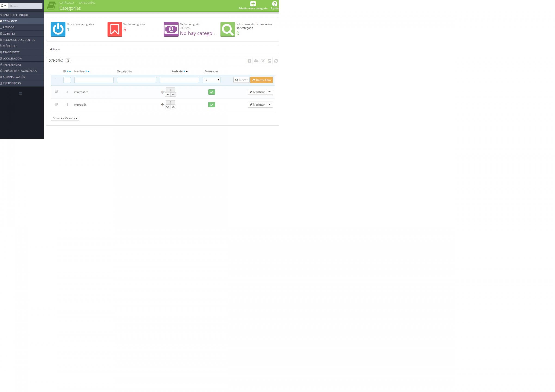Collapse the sidebar with hamburger icon
Image resolution: width=555 pixels, height=392 pixels.
[21, 94]
